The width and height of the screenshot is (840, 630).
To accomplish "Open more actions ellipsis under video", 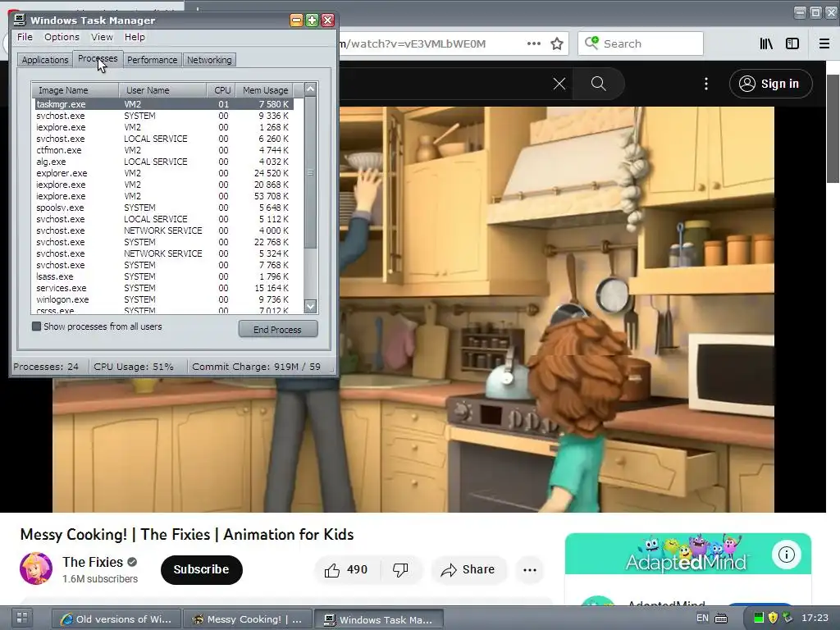I will [530, 570].
